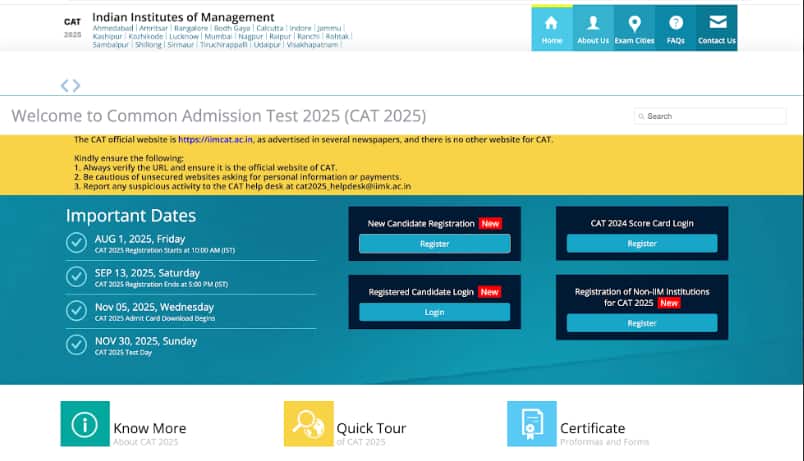Open the About Us page
This screenshot has width=804, height=461.
click(593, 28)
